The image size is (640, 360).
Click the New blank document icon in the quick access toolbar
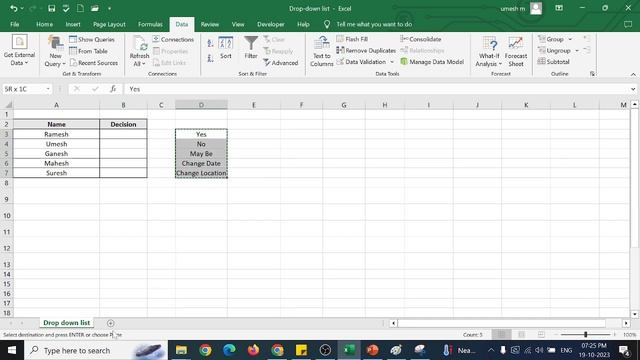(80, 8)
